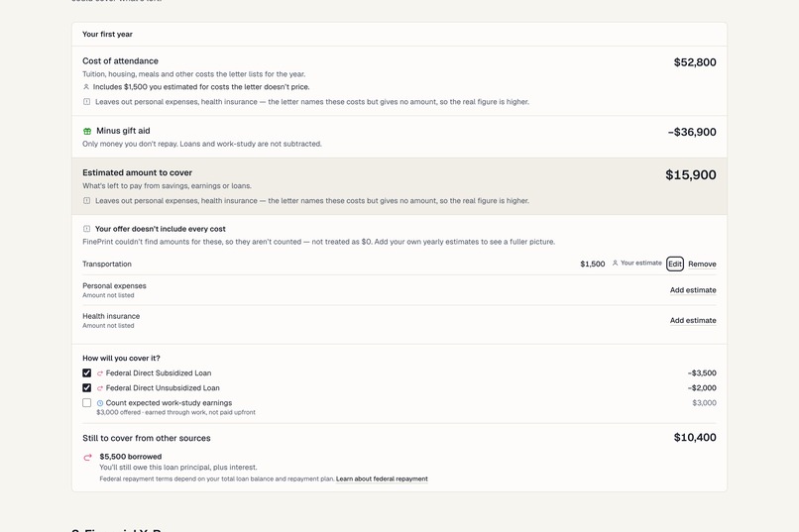
Task: Edit the Transportation estimate
Action: pos(675,264)
